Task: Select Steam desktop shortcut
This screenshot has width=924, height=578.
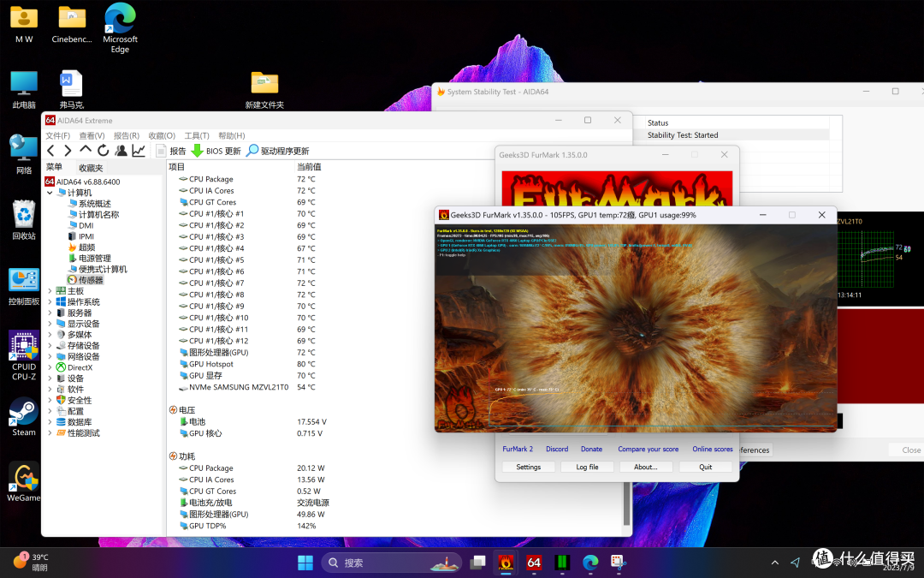Action: [24, 416]
